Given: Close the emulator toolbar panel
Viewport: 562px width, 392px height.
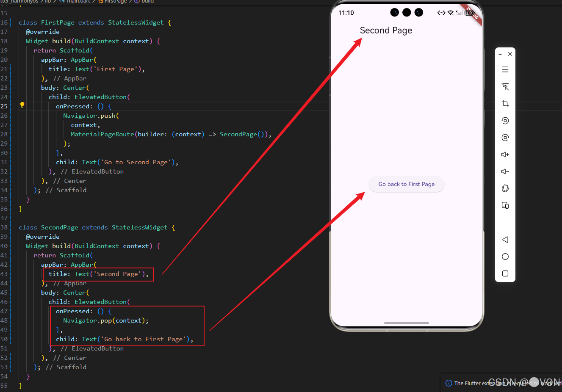Looking at the screenshot, I should [510, 54].
